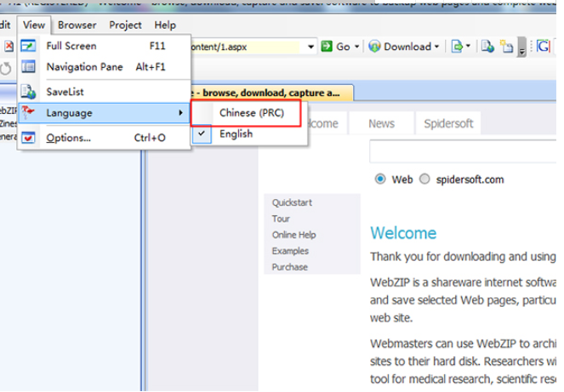The height and width of the screenshot is (392, 564).
Task: Open the address bar URL dropdown
Action: (311, 47)
